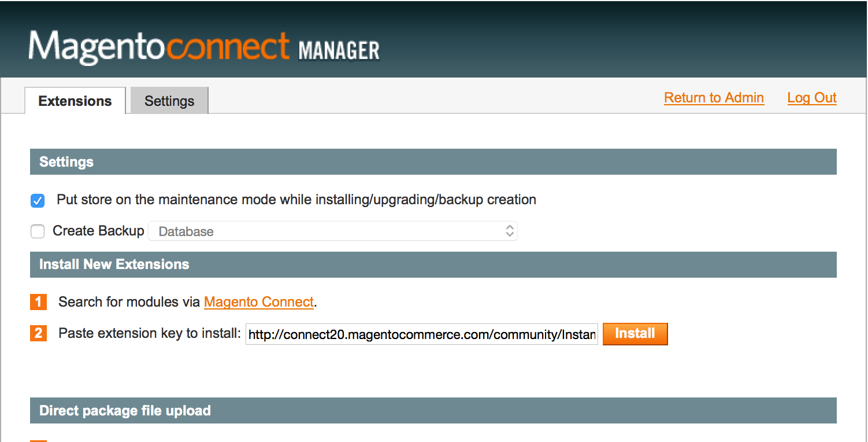Screen dimensions: 868x442
Task: Focus the extension key input field
Action: tap(422, 334)
